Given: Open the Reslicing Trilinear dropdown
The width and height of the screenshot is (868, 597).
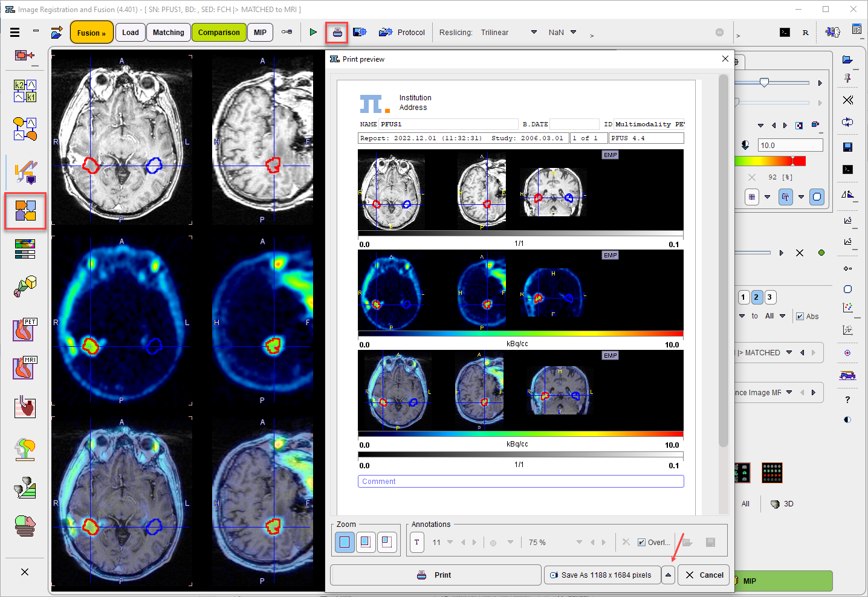Looking at the screenshot, I should [534, 33].
